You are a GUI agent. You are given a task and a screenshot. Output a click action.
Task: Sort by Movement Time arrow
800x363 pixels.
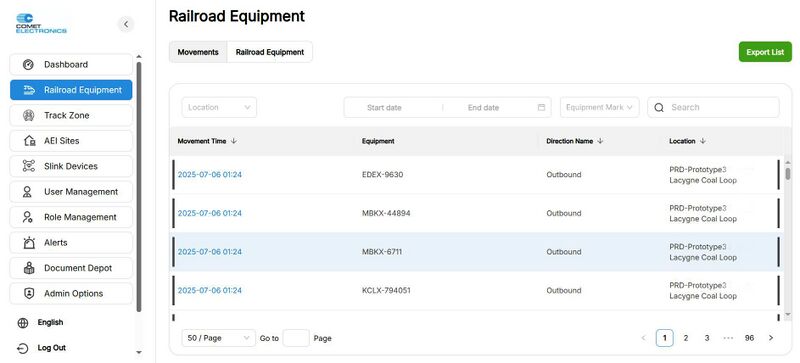234,141
